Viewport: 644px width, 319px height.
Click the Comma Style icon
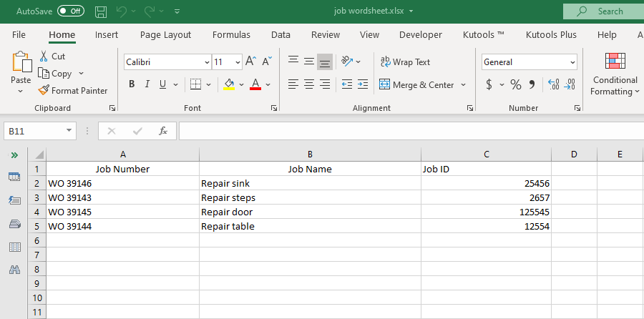tap(532, 84)
